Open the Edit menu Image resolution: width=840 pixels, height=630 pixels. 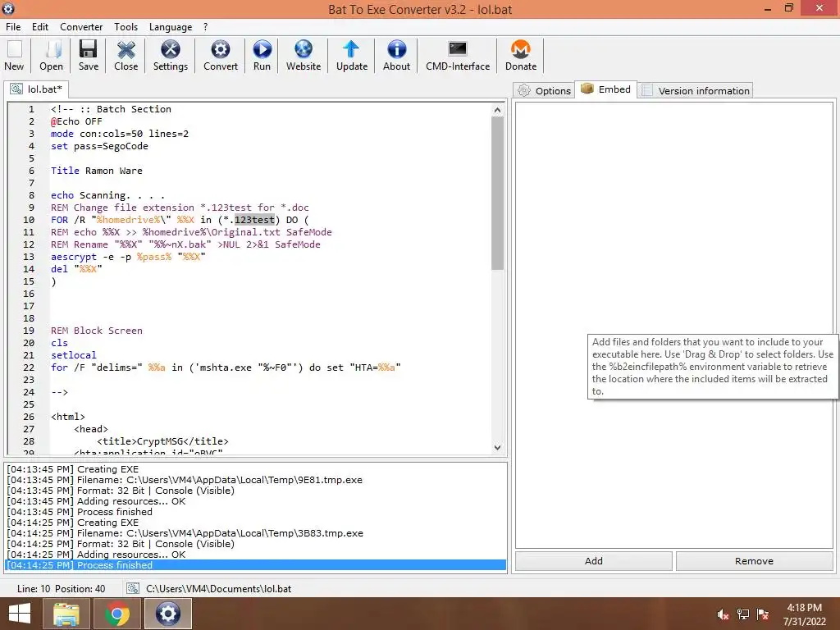tap(40, 27)
